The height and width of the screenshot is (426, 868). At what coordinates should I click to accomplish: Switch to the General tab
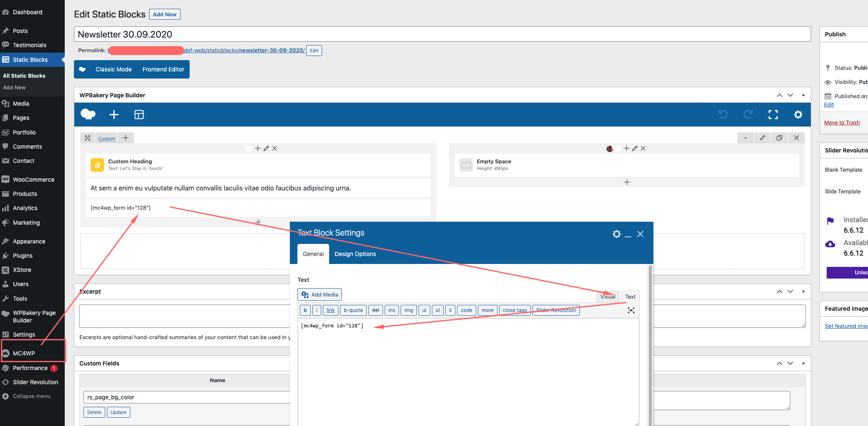click(313, 254)
